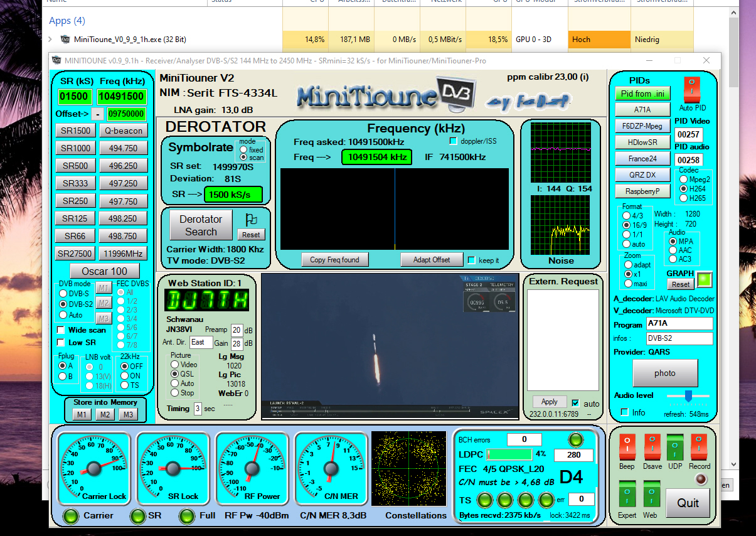Click the green GRAPH square button
The width and height of the screenshot is (756, 536).
point(705,279)
